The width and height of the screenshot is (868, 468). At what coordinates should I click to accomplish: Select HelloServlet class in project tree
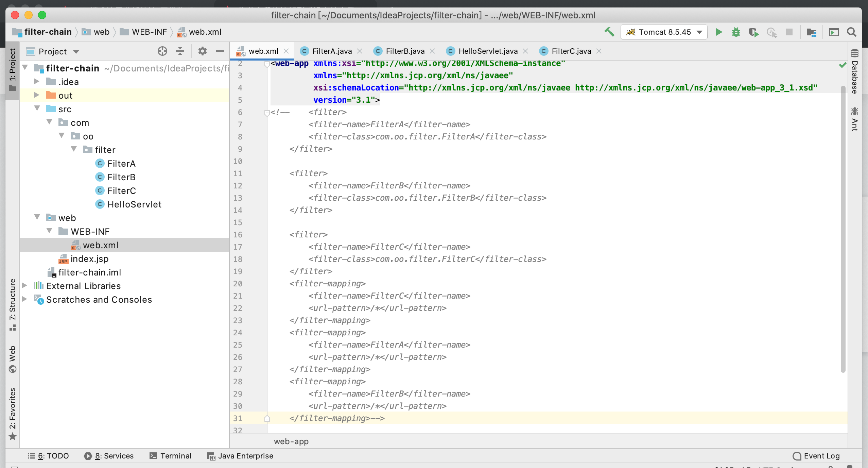point(128,204)
